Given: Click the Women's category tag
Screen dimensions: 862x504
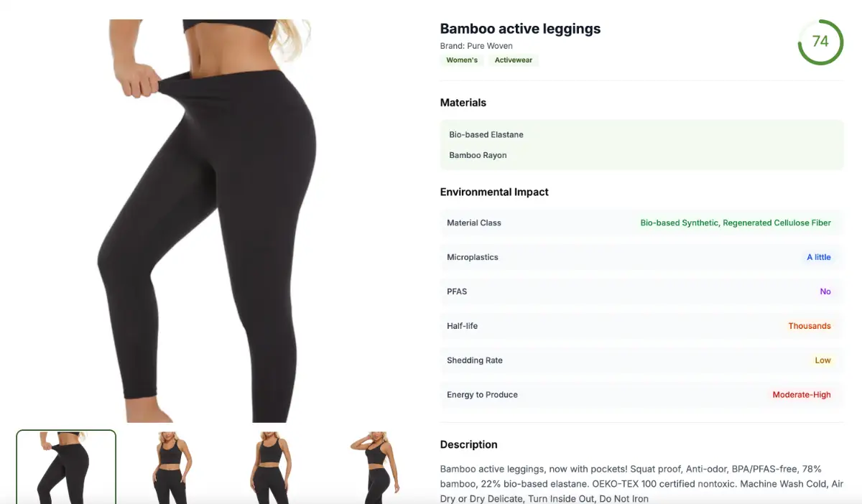Looking at the screenshot, I should (462, 60).
